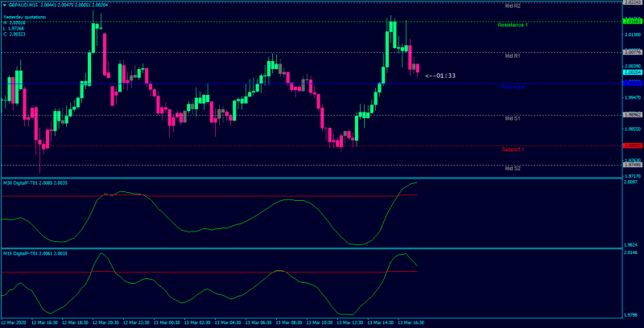This screenshot has height=328, width=644.
Task: Select the 'C 2.00323' yesterday close line
Action: 14,35
